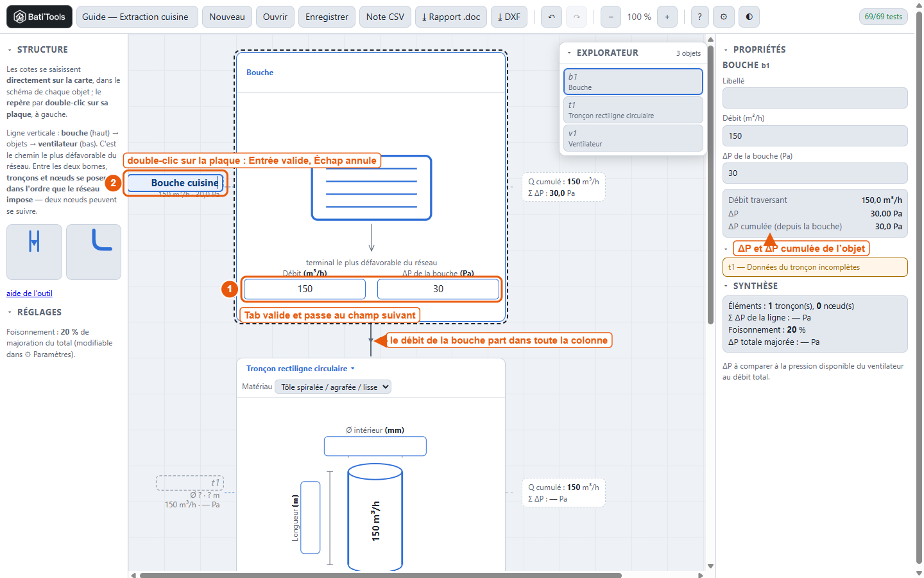Select Ventilateur v1 in explorer
The width and height of the screenshot is (924, 578).
[x=633, y=138]
